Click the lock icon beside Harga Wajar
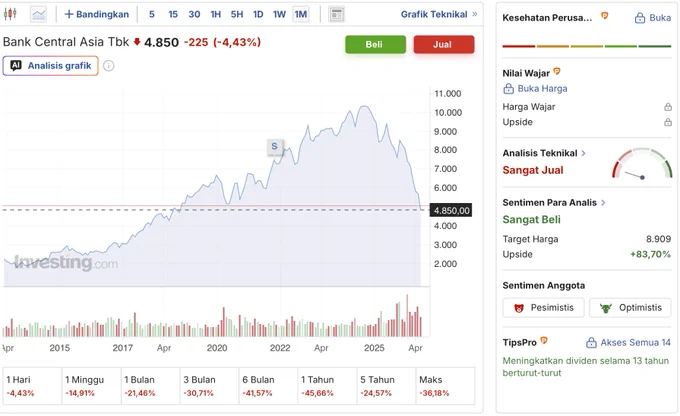680x416 pixels. click(668, 107)
